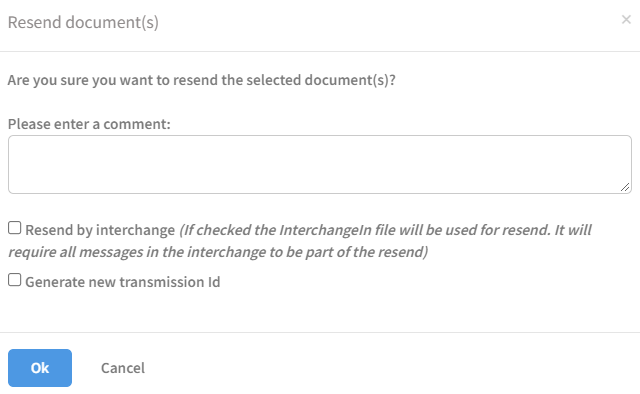This screenshot has height=394, width=640.
Task: Click the italic "require all messages" hint line
Action: tap(218, 252)
